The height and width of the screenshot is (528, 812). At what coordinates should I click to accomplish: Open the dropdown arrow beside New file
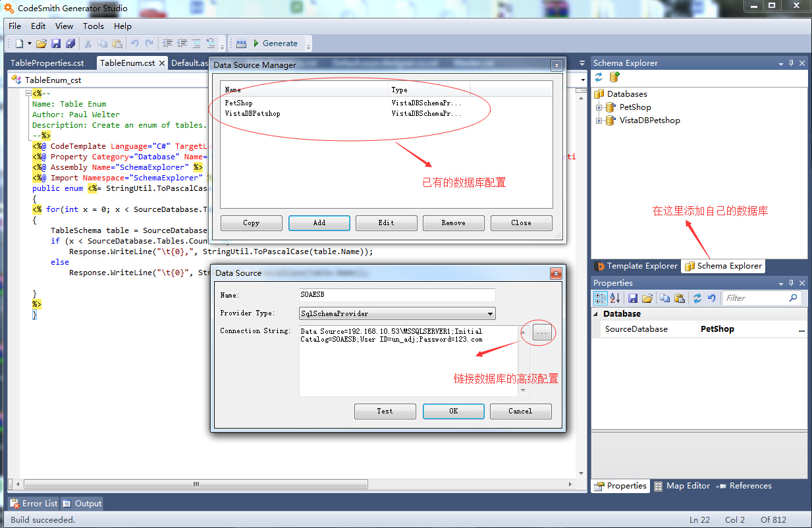(30, 43)
